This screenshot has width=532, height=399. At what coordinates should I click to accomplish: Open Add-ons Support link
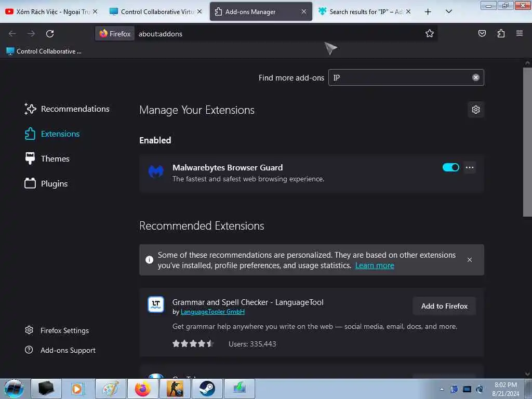(60, 350)
